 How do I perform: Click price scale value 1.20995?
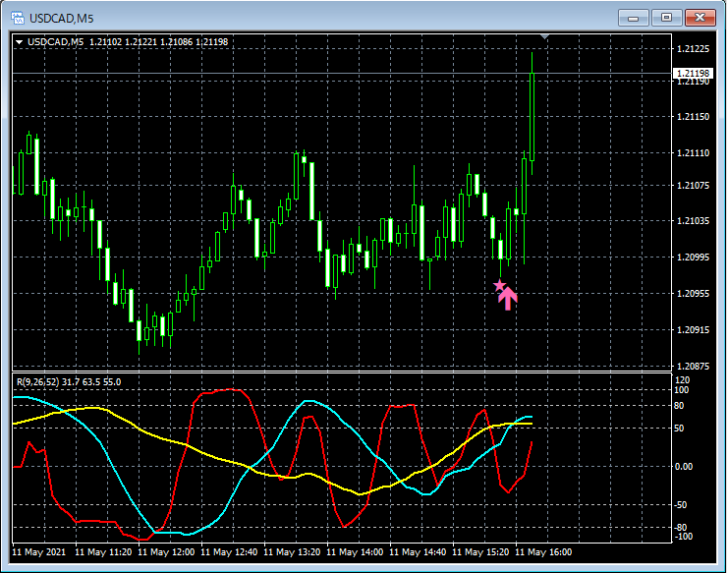pyautogui.click(x=694, y=258)
